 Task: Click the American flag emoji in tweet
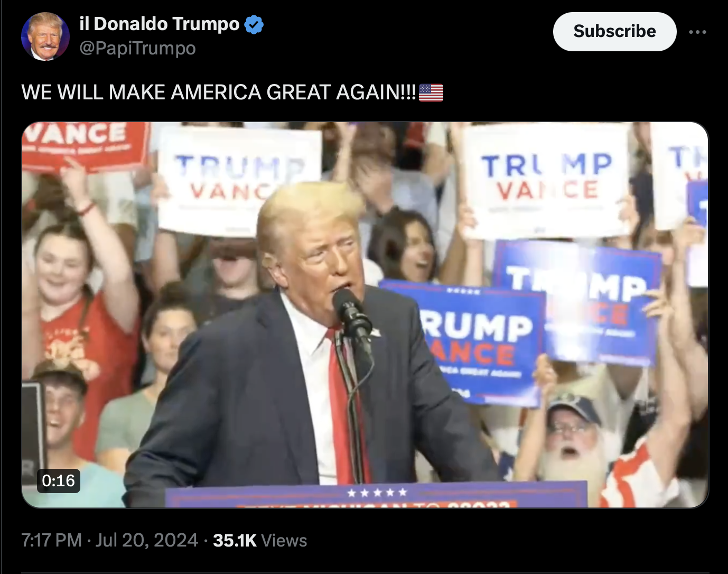(x=431, y=92)
